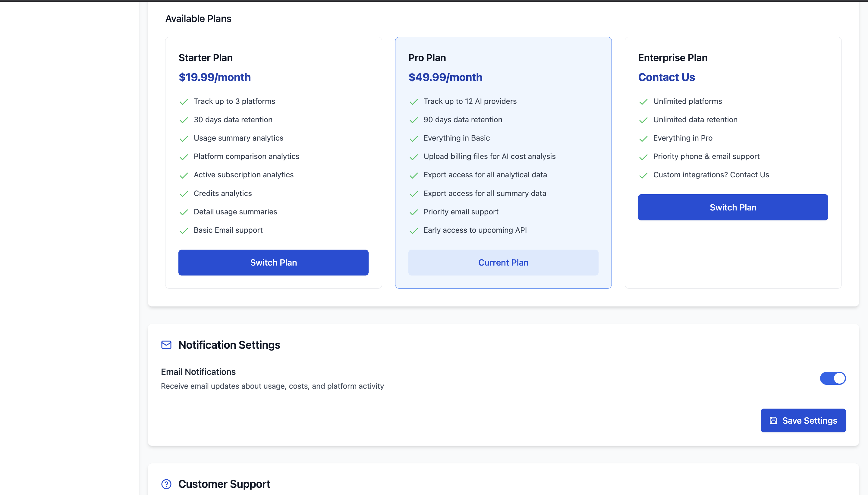Click checkmark beside Priority phone & email support
The height and width of the screenshot is (495, 868).
tap(643, 157)
